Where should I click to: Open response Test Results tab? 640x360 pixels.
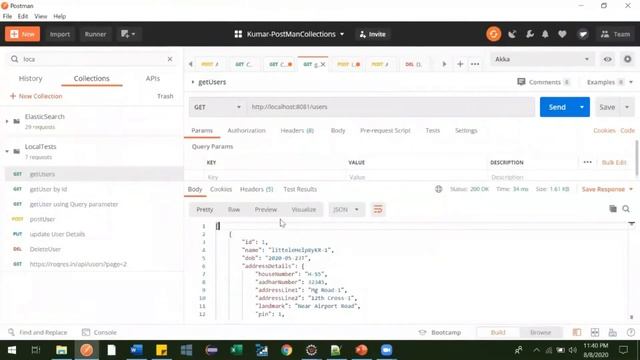[300, 189]
